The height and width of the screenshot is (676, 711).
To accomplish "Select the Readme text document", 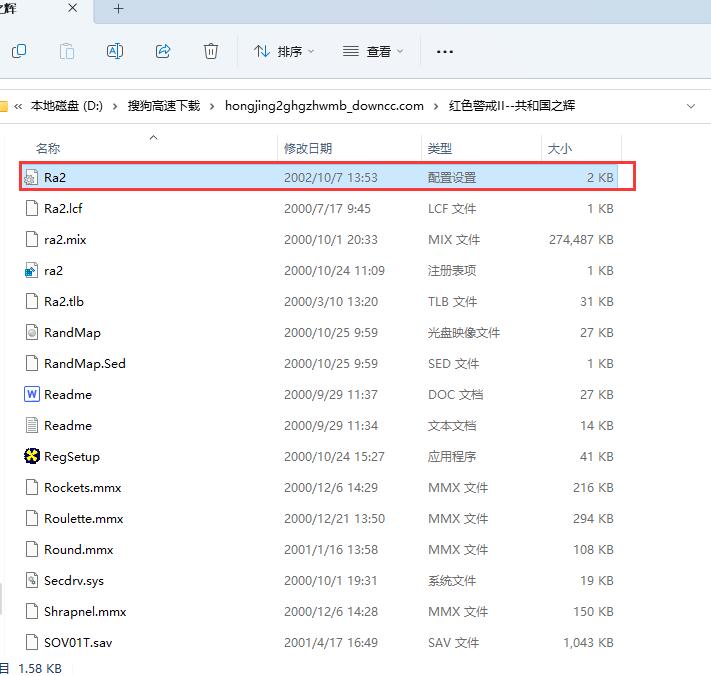I will click(321, 425).
